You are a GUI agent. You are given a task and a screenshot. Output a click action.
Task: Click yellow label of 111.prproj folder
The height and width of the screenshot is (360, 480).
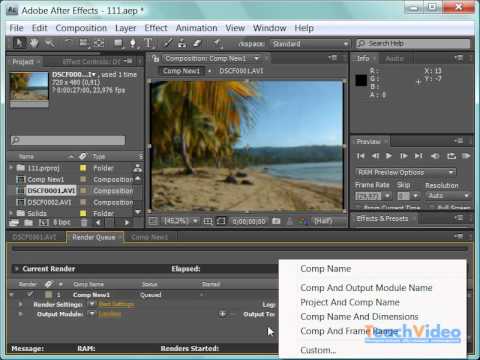tap(83, 168)
